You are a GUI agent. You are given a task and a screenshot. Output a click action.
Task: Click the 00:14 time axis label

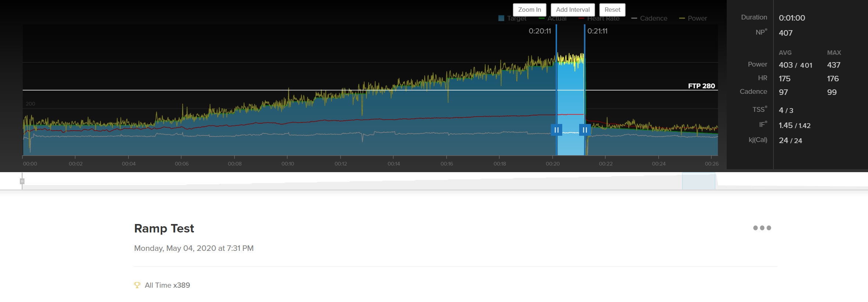pyautogui.click(x=394, y=164)
